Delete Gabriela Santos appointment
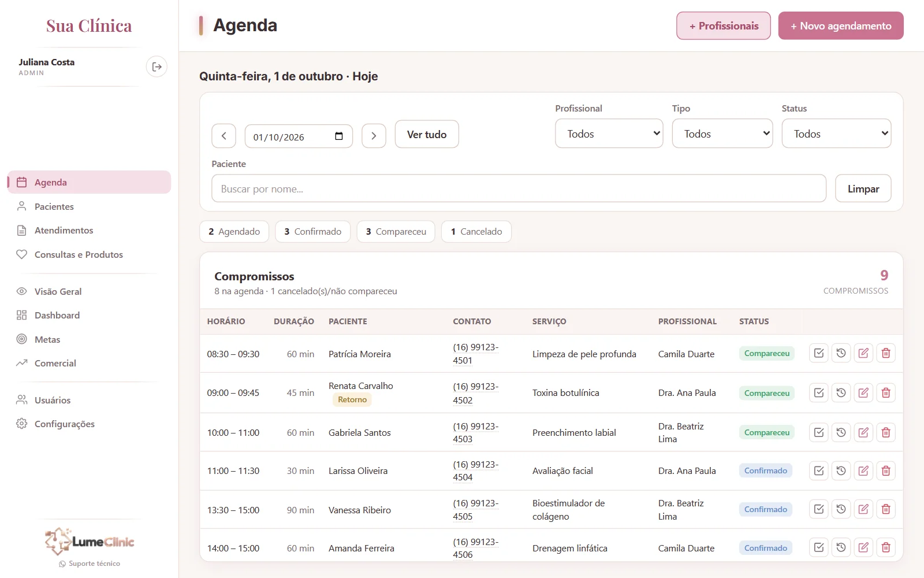The height and width of the screenshot is (578, 924). 886,432
